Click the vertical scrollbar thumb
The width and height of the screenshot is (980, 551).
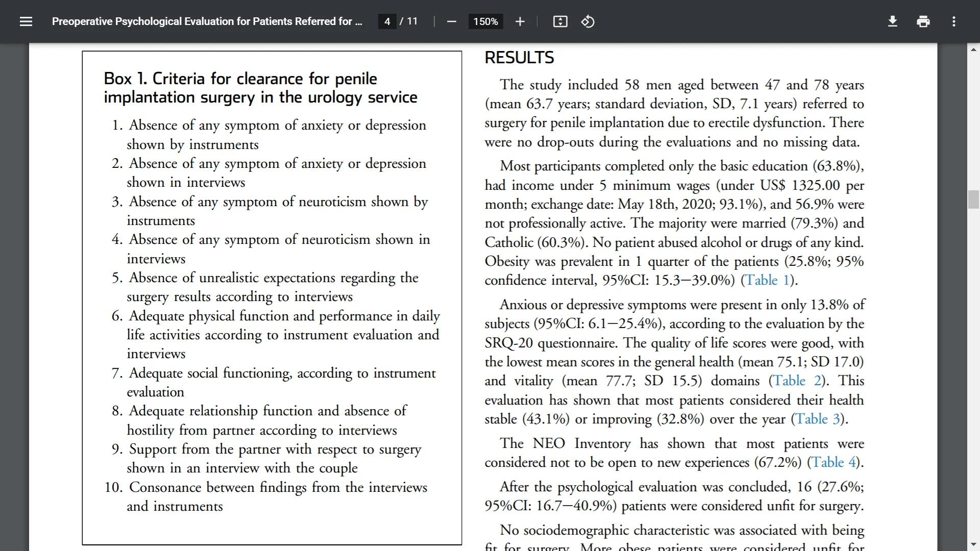(973, 199)
